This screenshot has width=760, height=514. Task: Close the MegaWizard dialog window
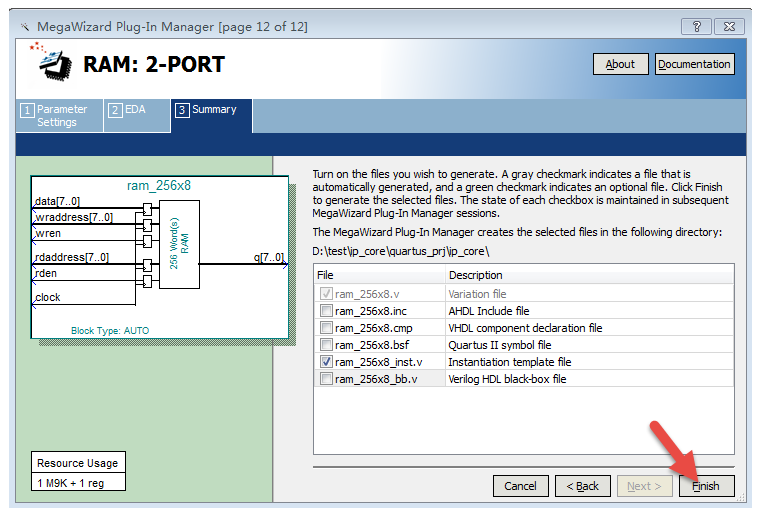point(728,26)
